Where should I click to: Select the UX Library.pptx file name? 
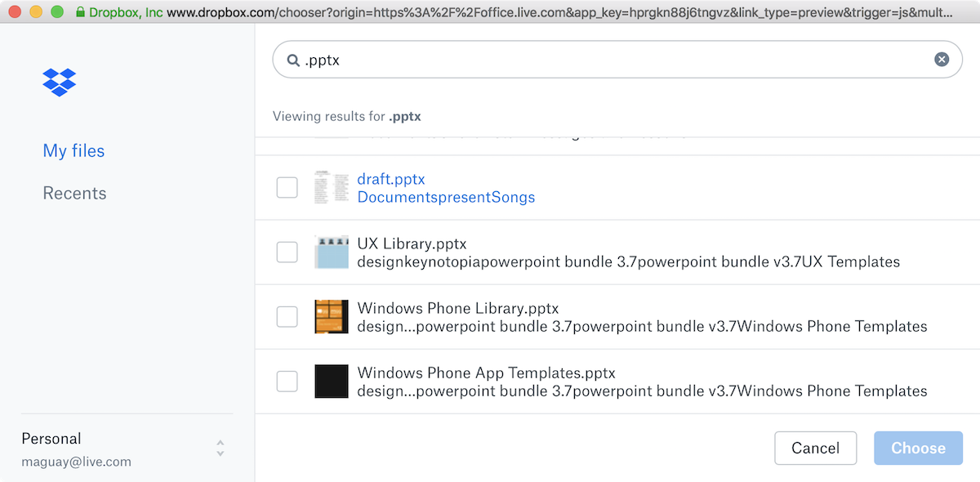coord(412,243)
